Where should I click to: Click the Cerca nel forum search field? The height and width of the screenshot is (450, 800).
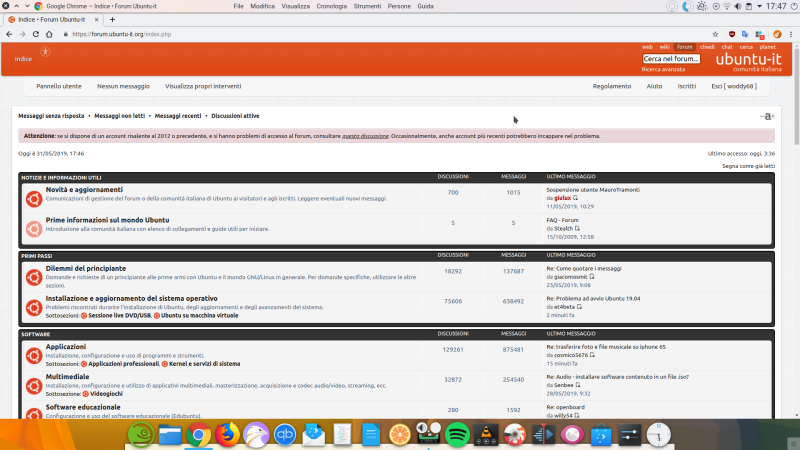pos(671,59)
